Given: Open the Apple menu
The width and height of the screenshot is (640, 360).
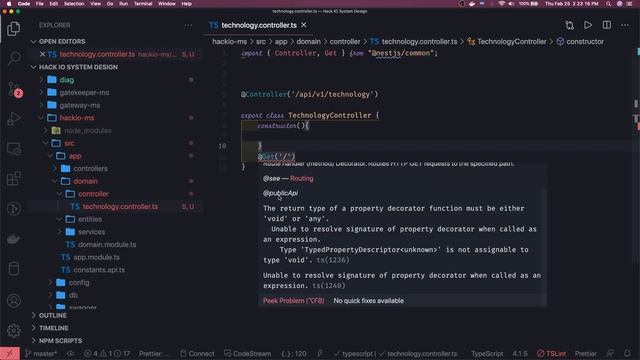Looking at the screenshot, I should [x=9, y=4].
